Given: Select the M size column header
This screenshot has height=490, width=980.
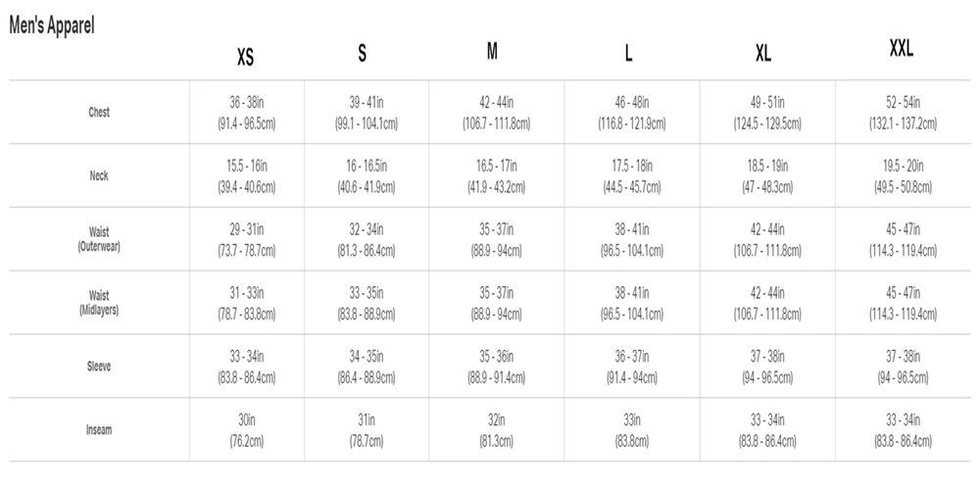Looking at the screenshot, I should coord(493,52).
